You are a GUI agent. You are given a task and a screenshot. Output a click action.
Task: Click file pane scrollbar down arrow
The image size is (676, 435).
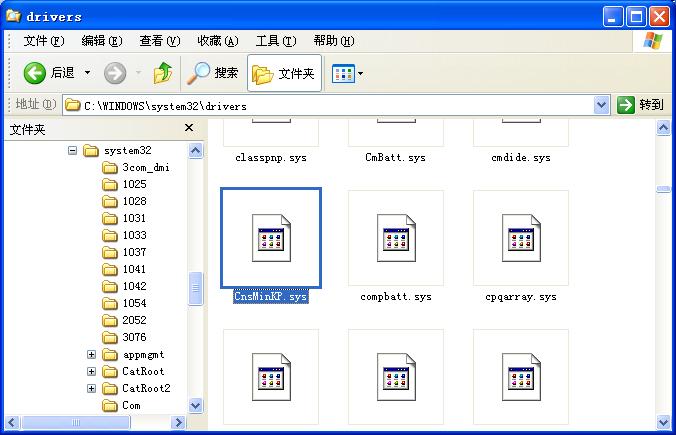click(x=663, y=422)
